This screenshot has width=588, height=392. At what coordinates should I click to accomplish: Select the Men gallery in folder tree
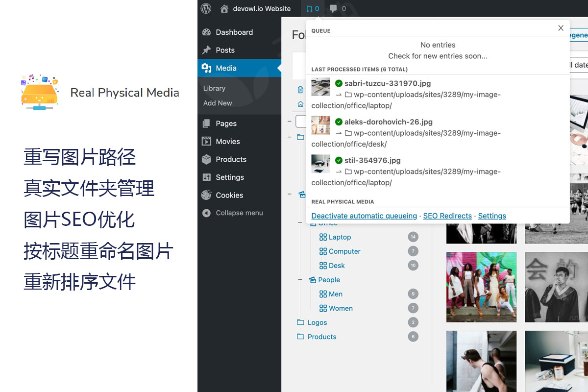(336, 294)
